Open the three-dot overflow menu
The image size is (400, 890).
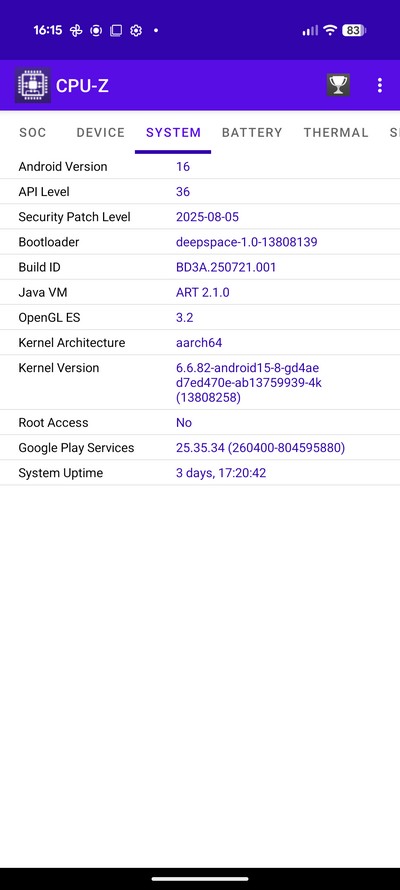click(x=380, y=85)
